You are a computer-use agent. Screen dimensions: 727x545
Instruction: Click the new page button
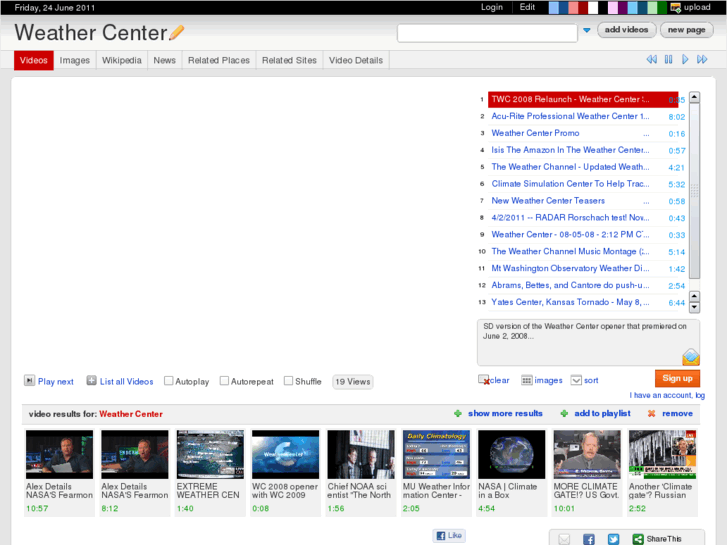[687, 30]
